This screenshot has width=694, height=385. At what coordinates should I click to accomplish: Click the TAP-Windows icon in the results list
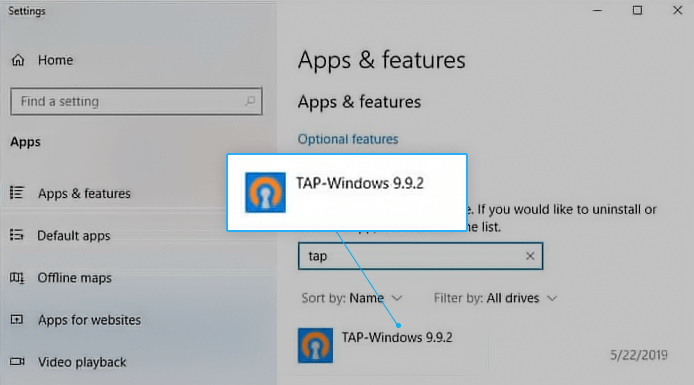tap(315, 345)
